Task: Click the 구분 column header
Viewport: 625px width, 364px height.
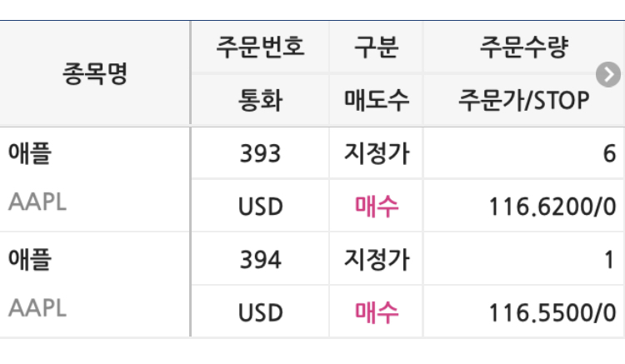Action: [376, 47]
